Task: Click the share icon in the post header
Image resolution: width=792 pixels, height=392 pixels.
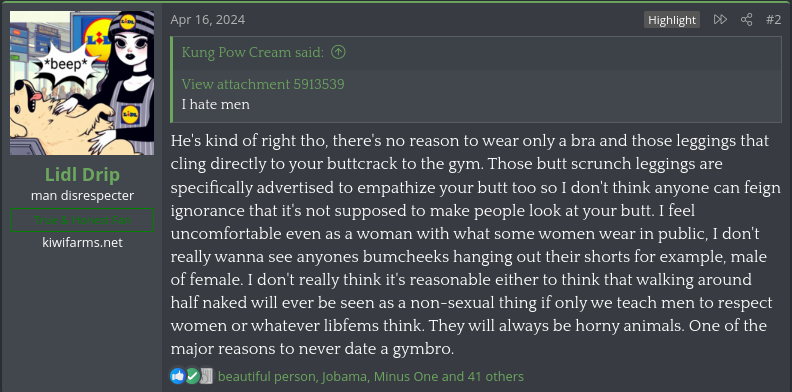Action: coord(746,20)
